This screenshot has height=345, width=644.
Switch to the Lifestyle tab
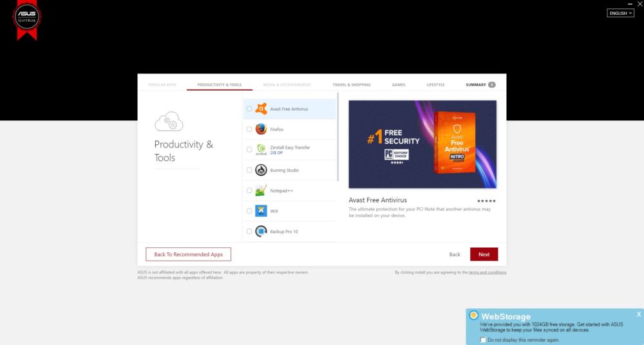[x=435, y=84]
